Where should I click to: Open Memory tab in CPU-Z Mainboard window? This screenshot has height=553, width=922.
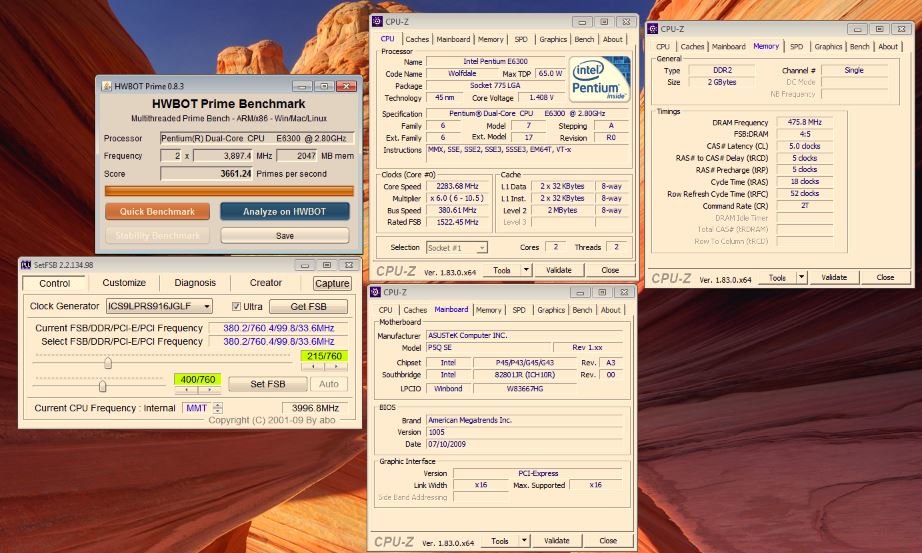(489, 310)
